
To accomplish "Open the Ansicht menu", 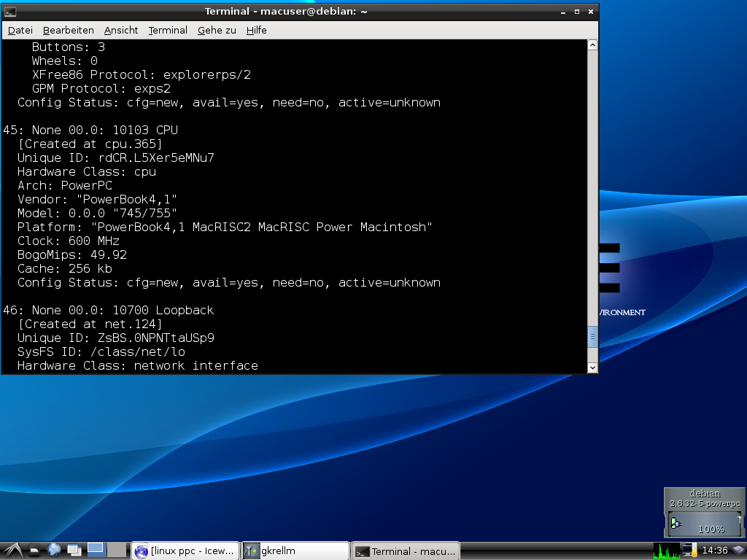I will [x=121, y=31].
